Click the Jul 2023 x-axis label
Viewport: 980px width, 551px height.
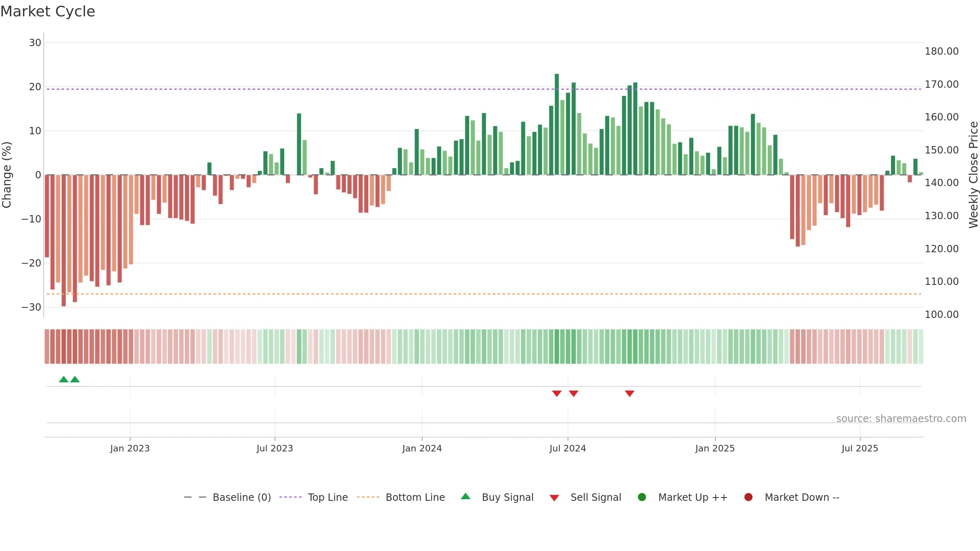275,448
